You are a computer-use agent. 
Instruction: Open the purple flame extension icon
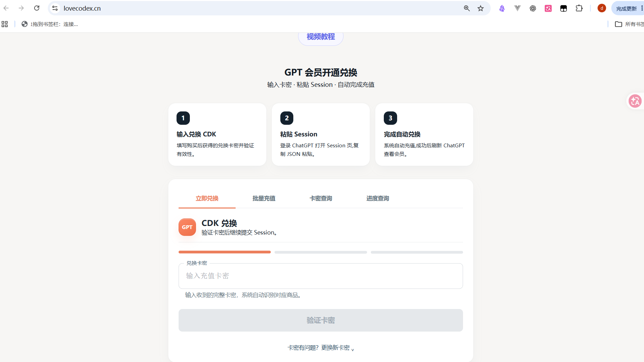coord(502,8)
